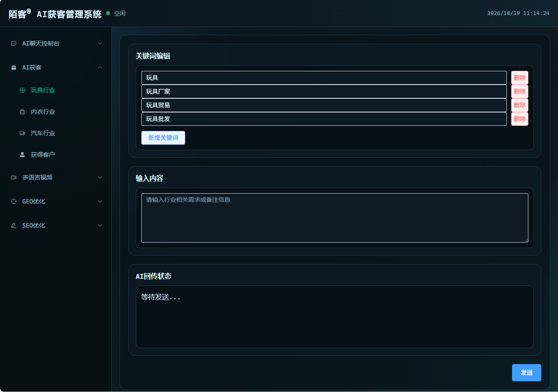This screenshot has height=392, width=558.
Task: Select the AI聊天控制台 menu label
Action: tap(41, 43)
